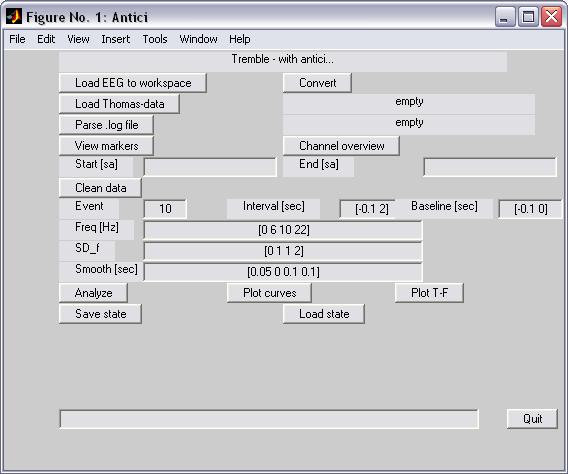Screen dimensions: 568x474
Task: Click the Clean data button
Action: pyautogui.click(x=100, y=188)
